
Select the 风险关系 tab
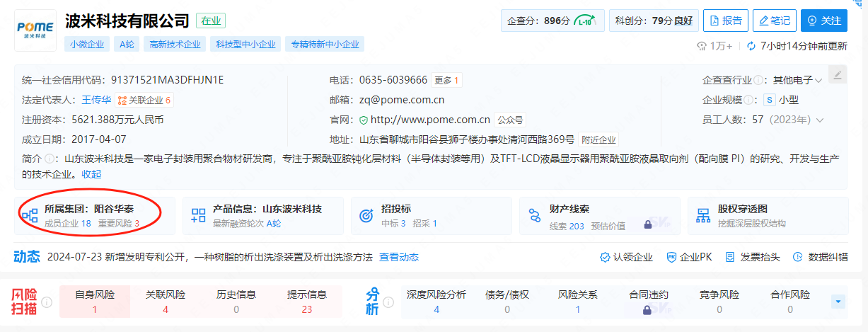tap(578, 302)
